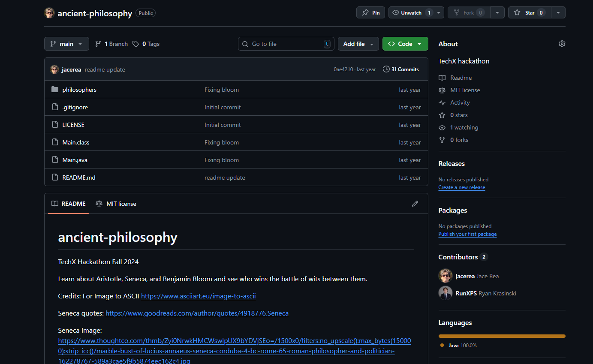Star the ancient-philosophy repository
593x364 pixels.
(530, 12)
